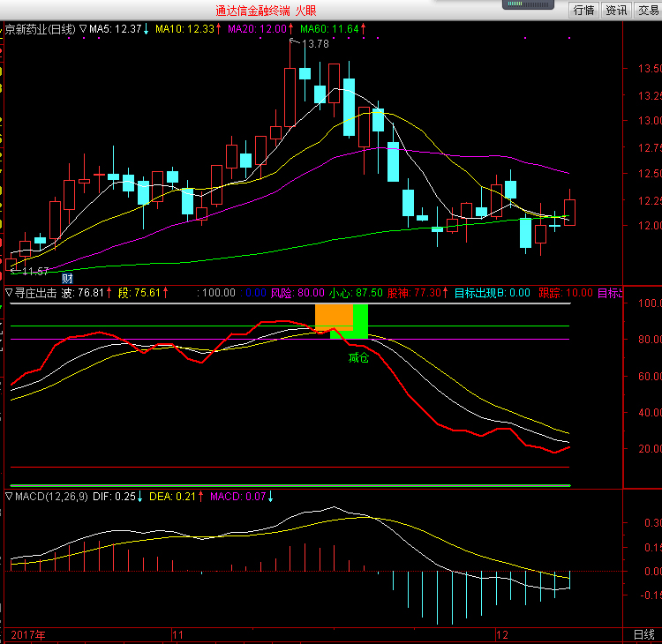The width and height of the screenshot is (662, 644).
Task: Expand the MACD indicator menu triangle
Action: (x=9, y=497)
